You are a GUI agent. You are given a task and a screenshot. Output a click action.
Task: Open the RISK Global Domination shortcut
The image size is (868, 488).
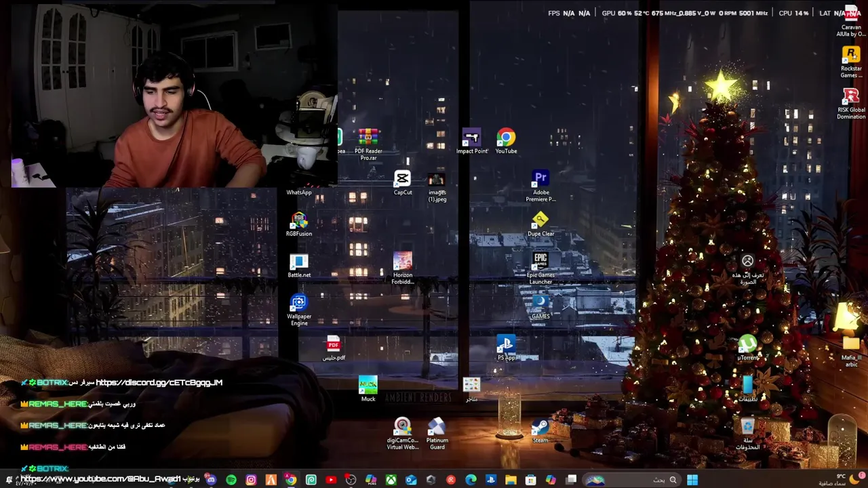click(851, 104)
